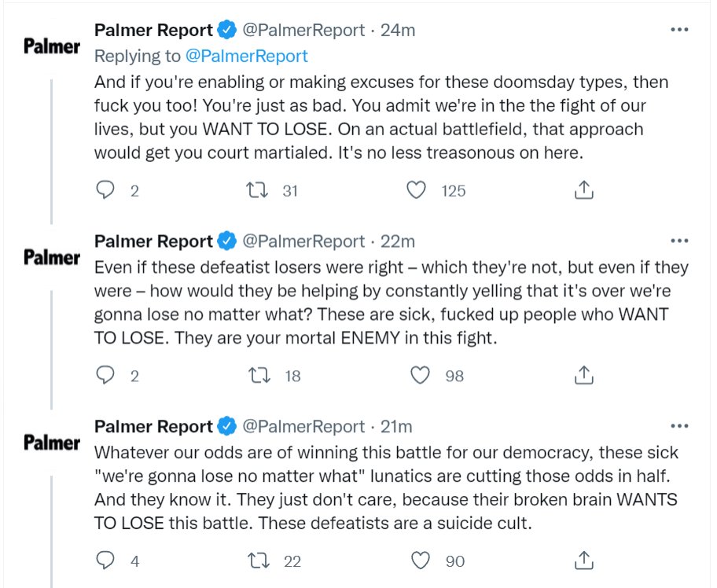This screenshot has height=588, width=717.
Task: Open the tweet text about defeatist losers
Action: 391,302
